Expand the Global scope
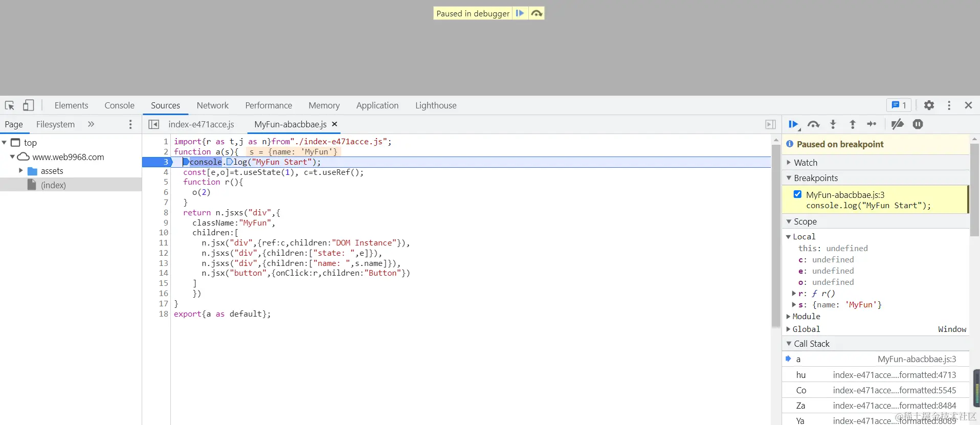This screenshot has height=425, width=980. [x=788, y=329]
